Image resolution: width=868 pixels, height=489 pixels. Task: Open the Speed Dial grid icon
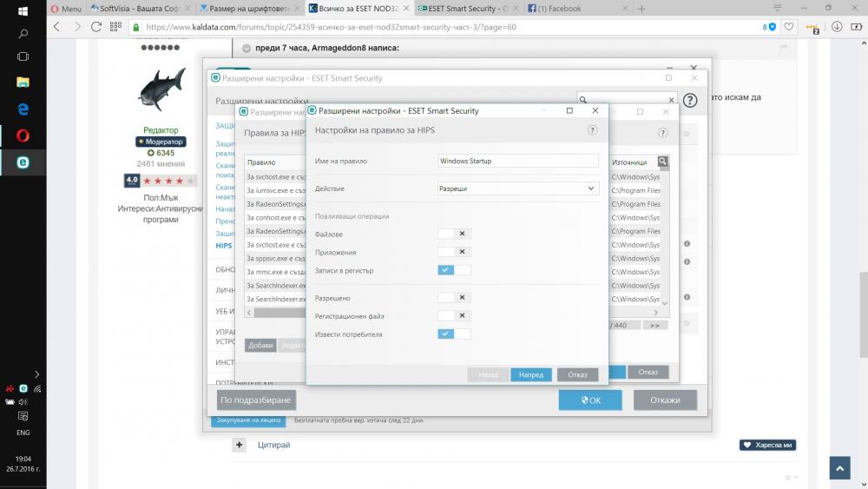[115, 27]
